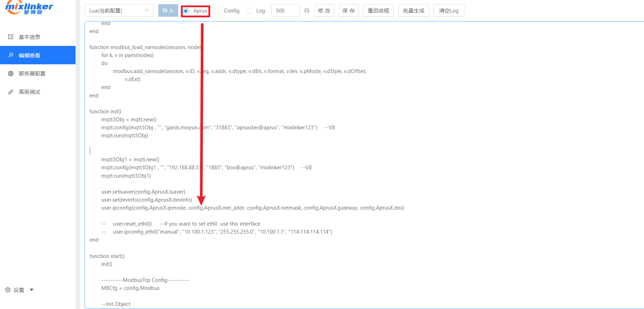Click the 设置 gear icon

pos(8,290)
